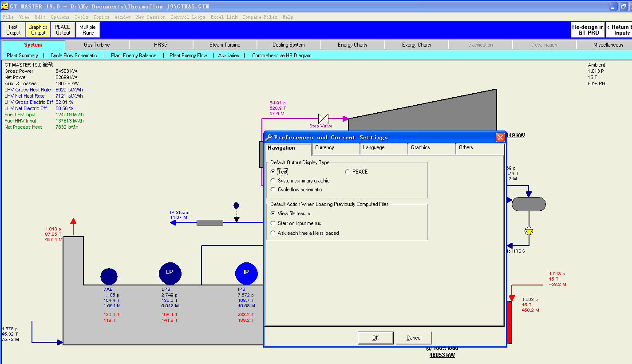Click Return to Inputs button
The image size is (632, 364).
tap(619, 30)
